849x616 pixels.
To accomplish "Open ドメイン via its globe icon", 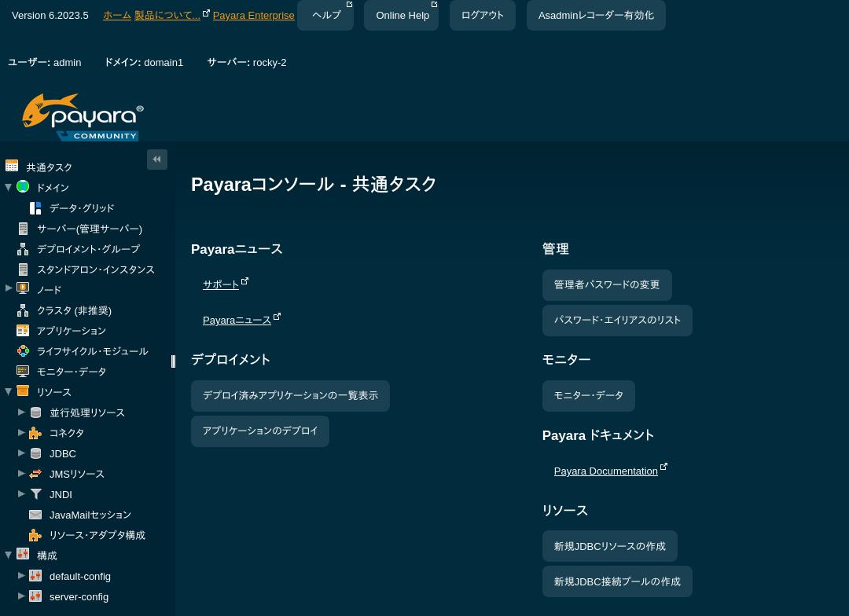I will (23, 187).
